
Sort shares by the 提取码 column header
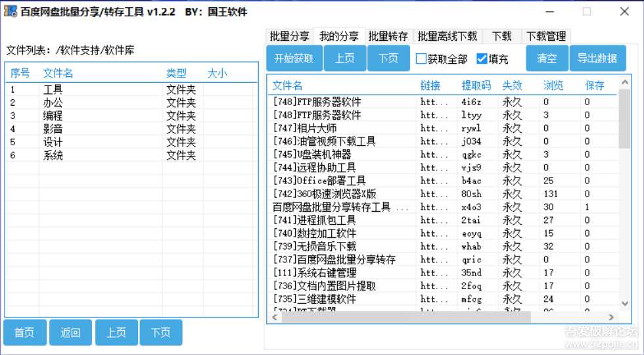click(476, 85)
